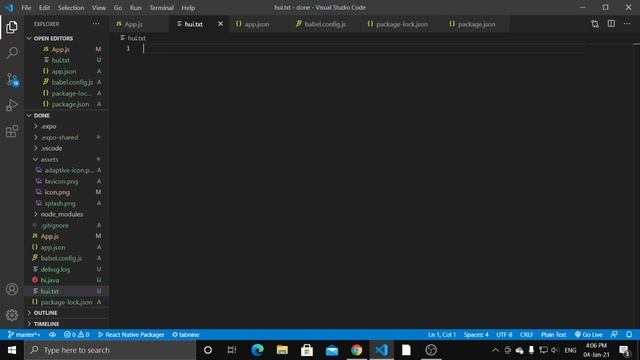
Task: Open errors and warnings count in status bar
Action: [76, 335]
